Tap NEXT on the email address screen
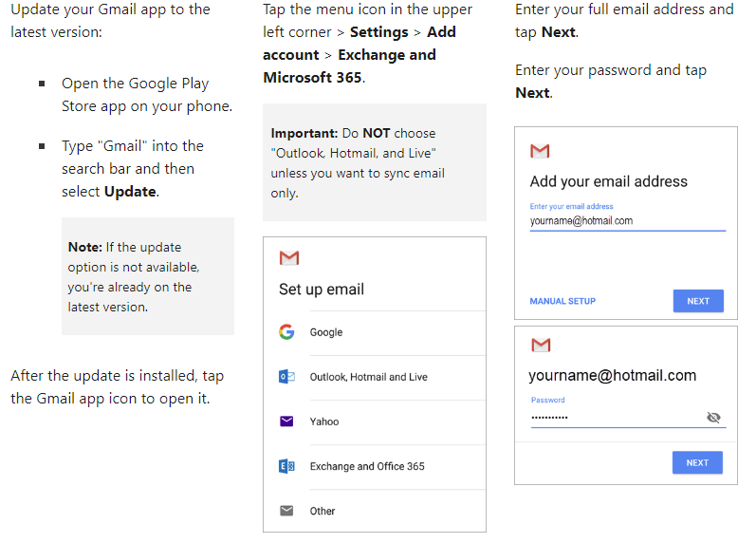This screenshot has width=756, height=543. (x=698, y=301)
